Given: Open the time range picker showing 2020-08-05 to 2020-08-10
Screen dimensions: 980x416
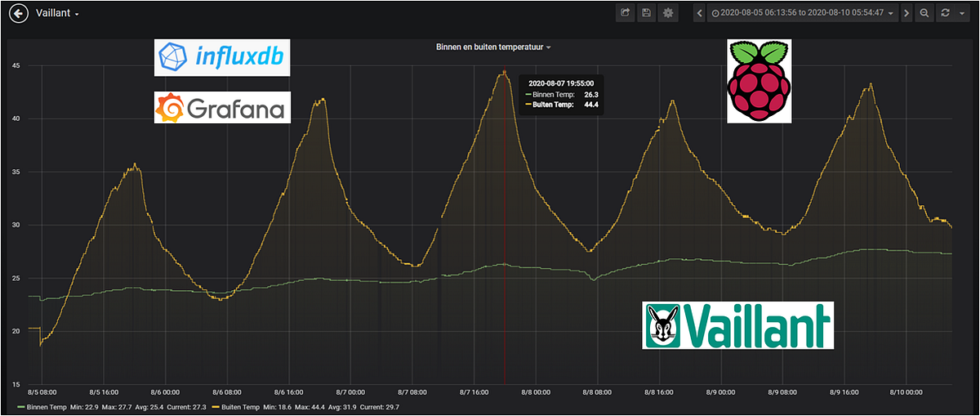Looking at the screenshot, I should point(803,13).
